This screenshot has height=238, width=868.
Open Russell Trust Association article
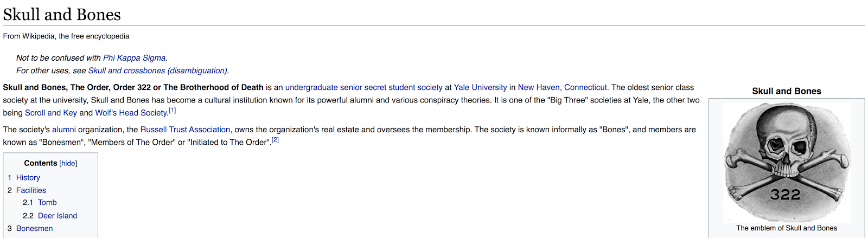[x=185, y=130]
